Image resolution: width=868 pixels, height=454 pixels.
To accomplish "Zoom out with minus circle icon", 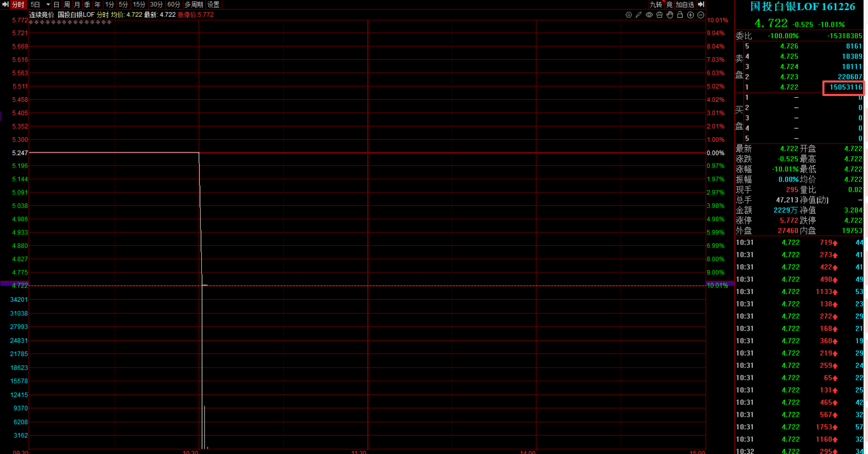I will (x=701, y=15).
